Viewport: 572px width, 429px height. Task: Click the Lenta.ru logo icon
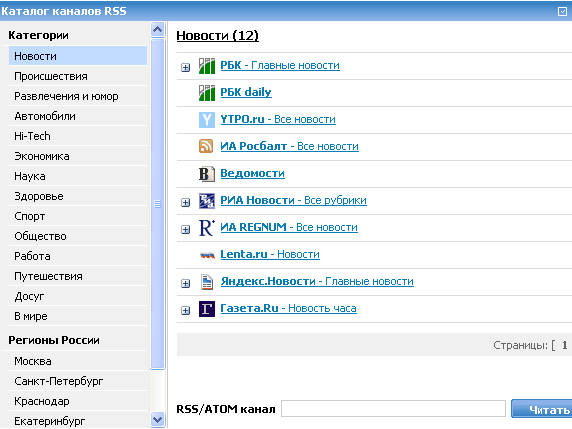pos(207,255)
